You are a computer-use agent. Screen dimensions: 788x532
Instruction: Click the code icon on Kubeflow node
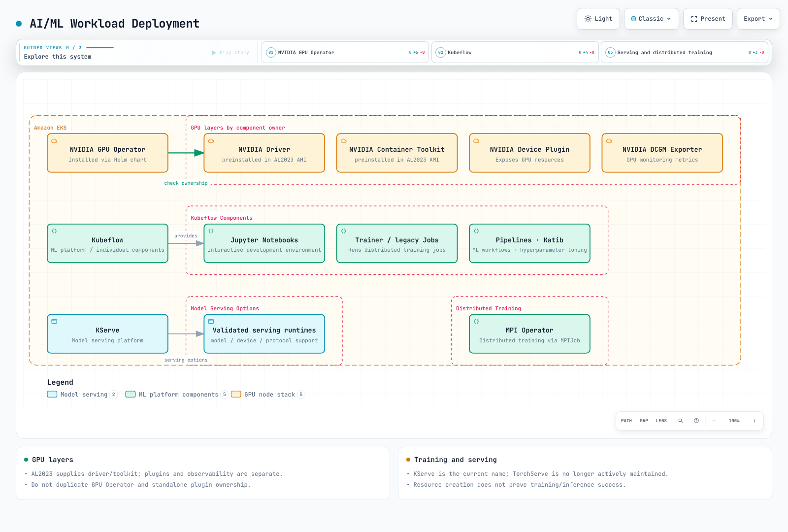(54, 231)
